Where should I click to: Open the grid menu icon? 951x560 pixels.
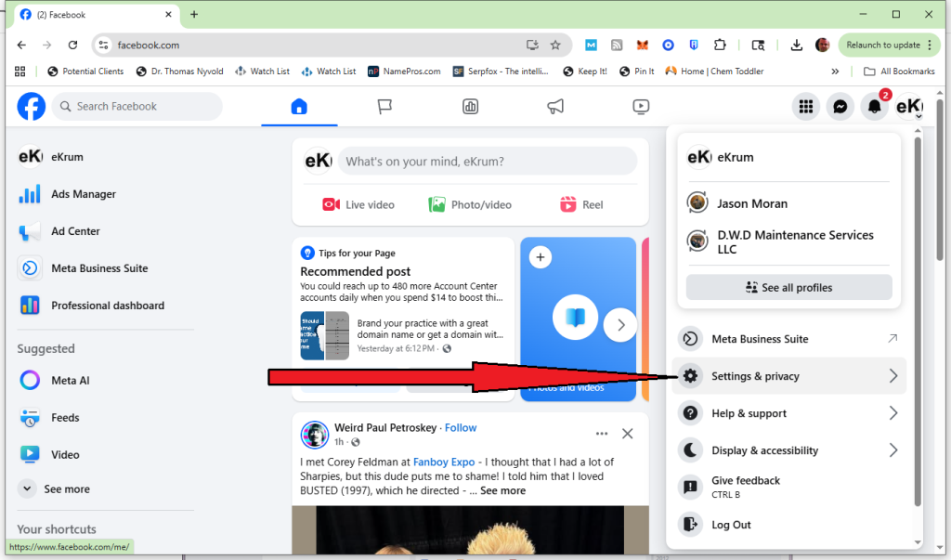806,107
